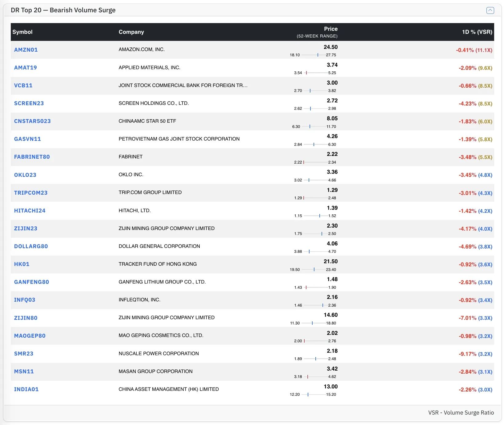Open the ZIJIN23 symbol link
Viewport: 504px width, 425px height.
click(26, 228)
